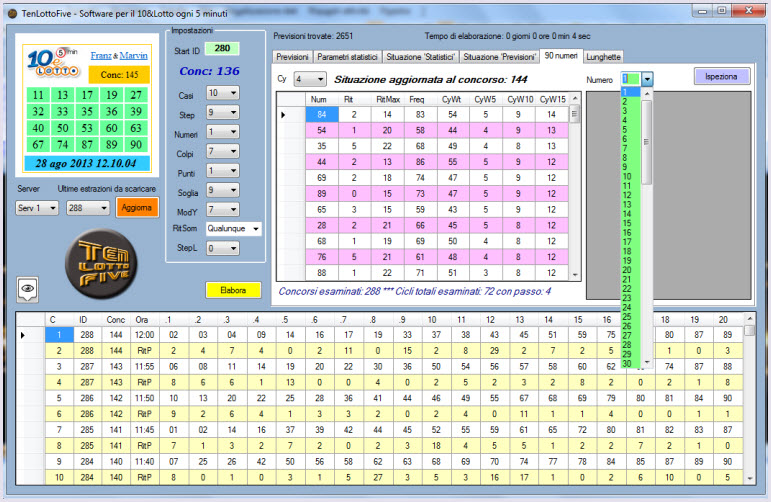Open the RitSom Qualunque dropdown
Viewport: 771px width, 502px height.
234,229
